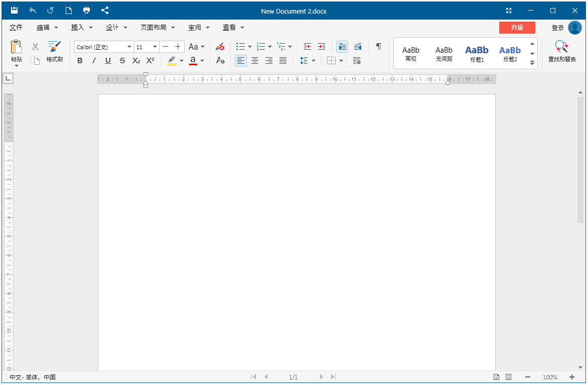Open the font size dropdown 11
Image resolution: width=588 pixels, height=385 pixels.
click(155, 47)
